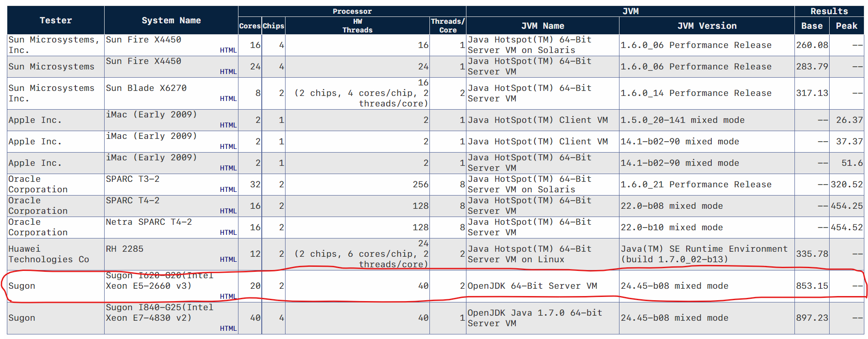Open HTML link for iMac with 51.6 peak

(228, 168)
